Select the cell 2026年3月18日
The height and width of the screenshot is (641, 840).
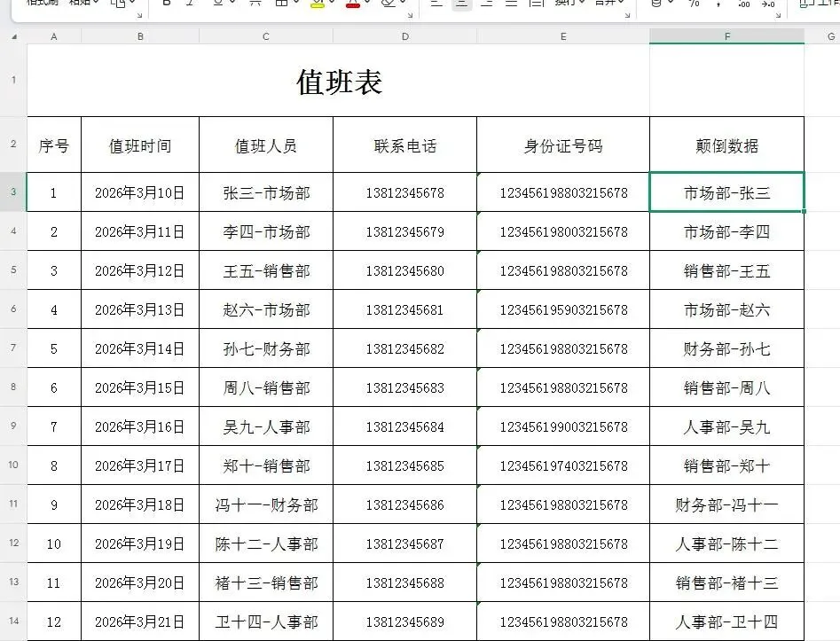[140, 504]
